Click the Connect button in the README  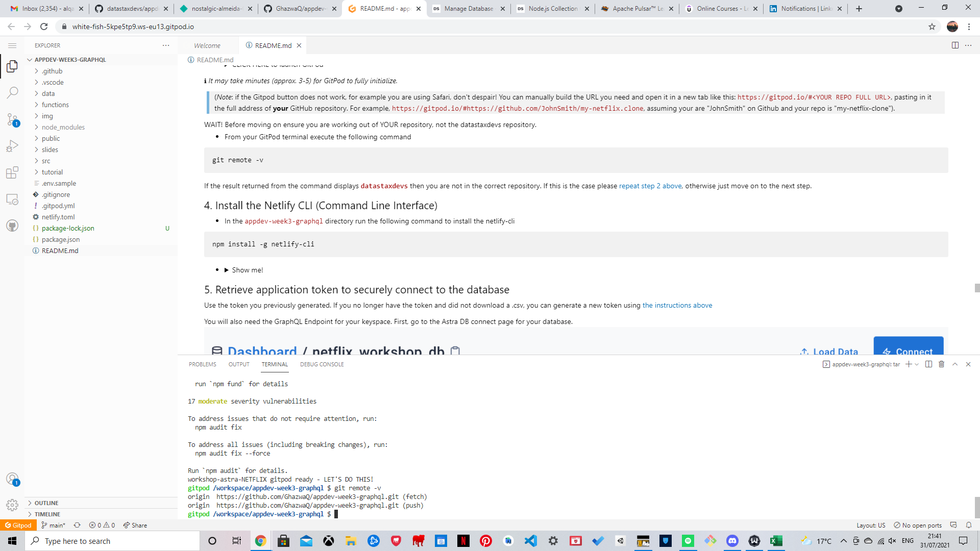(909, 352)
